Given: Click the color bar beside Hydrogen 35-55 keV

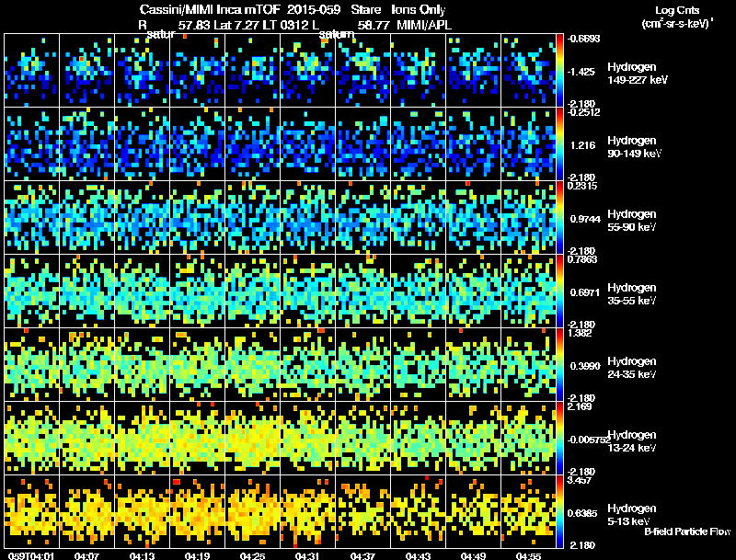Looking at the screenshot, I should pos(560,291).
